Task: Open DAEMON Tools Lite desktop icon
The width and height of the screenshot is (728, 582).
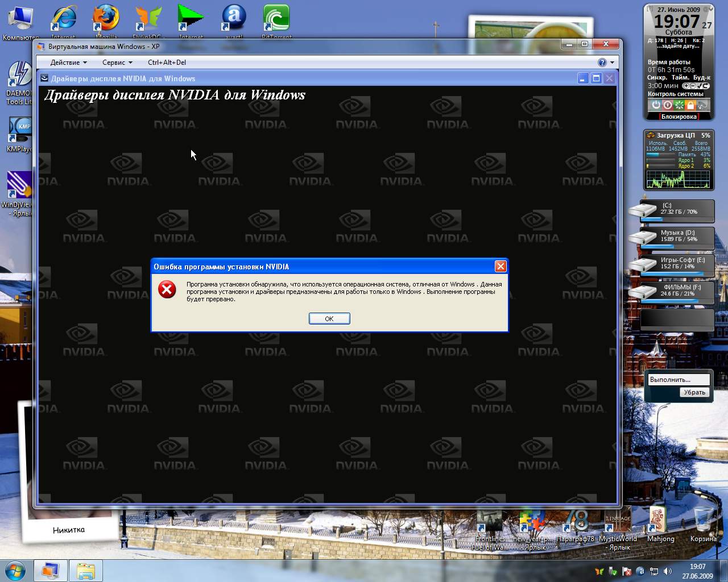Action: coord(19,83)
